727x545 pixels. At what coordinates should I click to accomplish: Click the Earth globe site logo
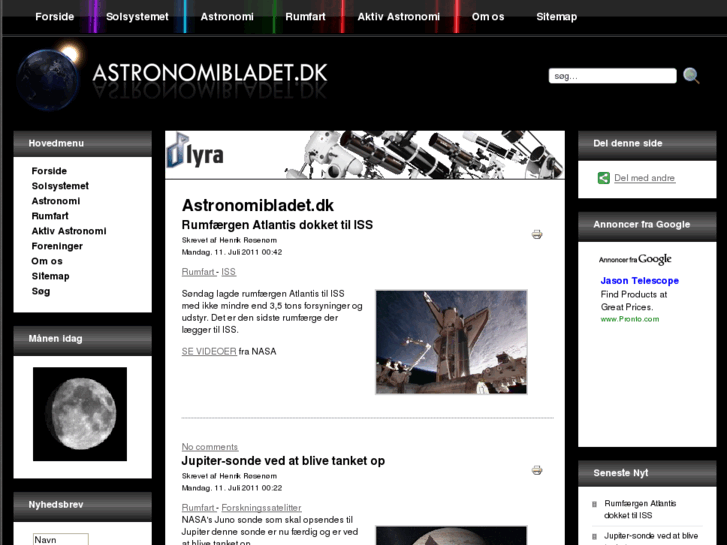pyautogui.click(x=49, y=78)
